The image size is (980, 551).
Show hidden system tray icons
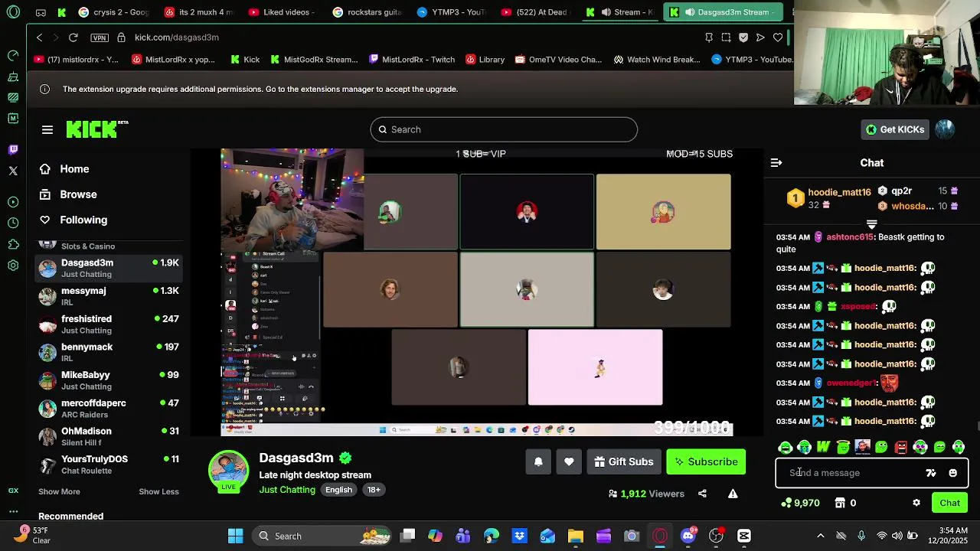click(821, 536)
